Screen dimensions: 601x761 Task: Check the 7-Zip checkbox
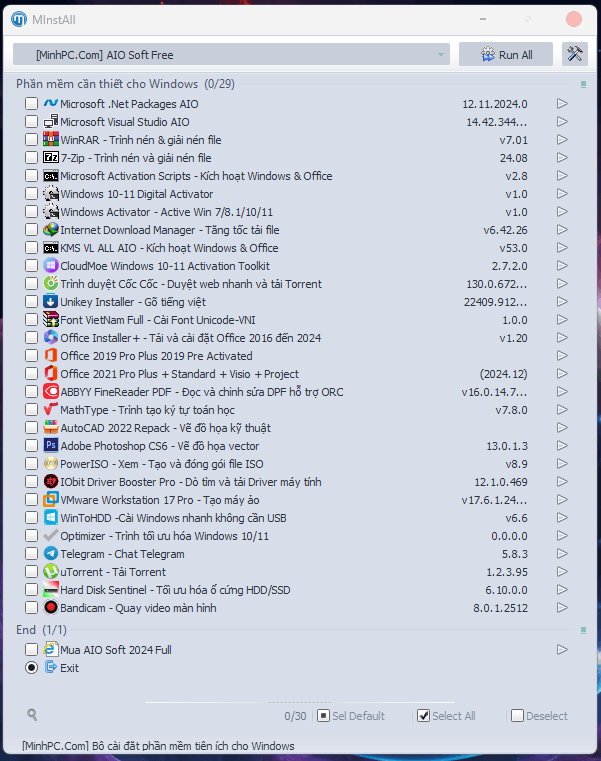coord(32,158)
